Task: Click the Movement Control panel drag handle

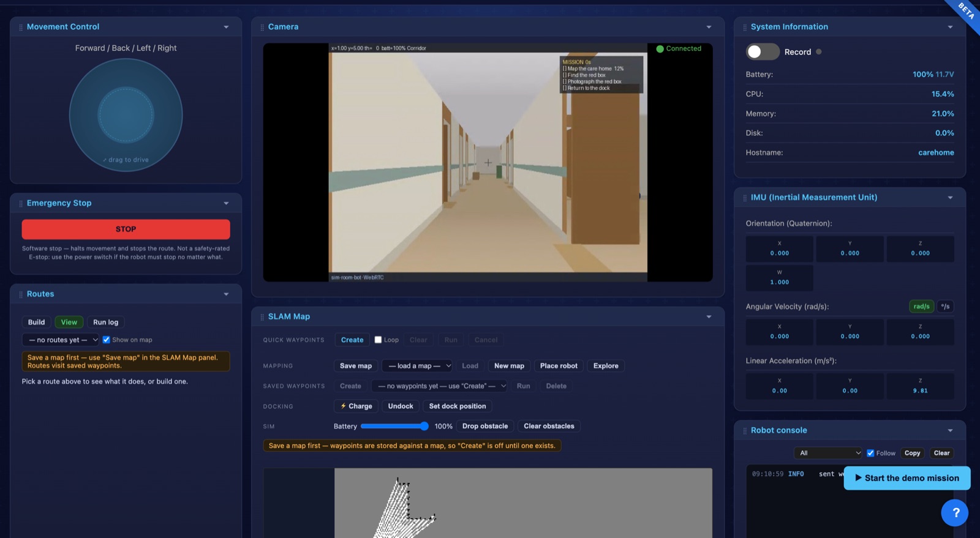Action: 21,28
